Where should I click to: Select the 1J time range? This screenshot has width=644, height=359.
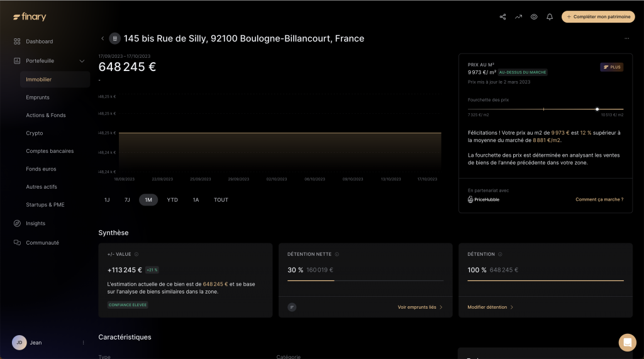[x=107, y=200]
